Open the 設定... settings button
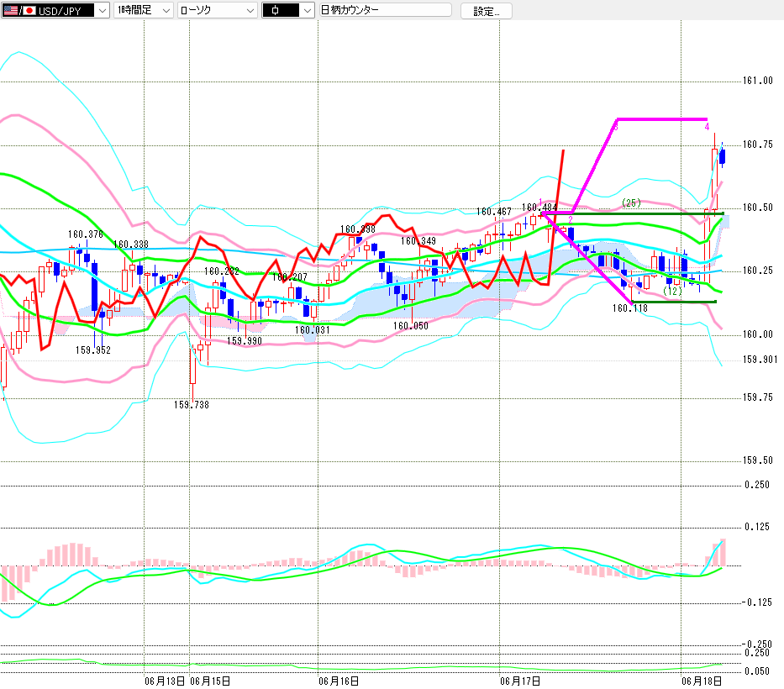Viewport: 784px width, 689px height. tap(486, 11)
